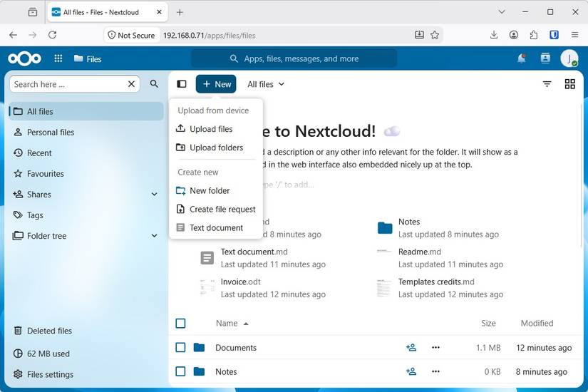Open actions menu for Notes row
The height and width of the screenshot is (392, 588).
coord(435,372)
